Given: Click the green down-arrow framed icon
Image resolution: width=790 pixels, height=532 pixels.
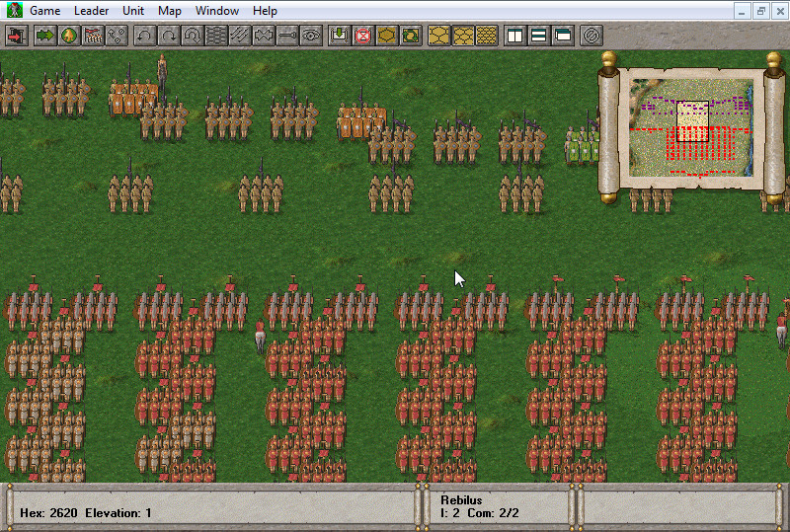Looking at the screenshot, I should pos(339,36).
